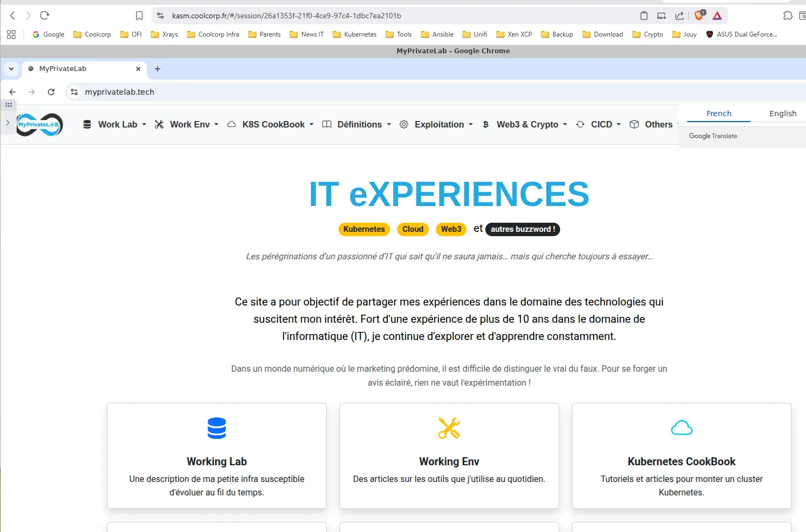Click the cloud icon above Kubernetes CookBook
This screenshot has height=532, width=806.
click(681, 428)
